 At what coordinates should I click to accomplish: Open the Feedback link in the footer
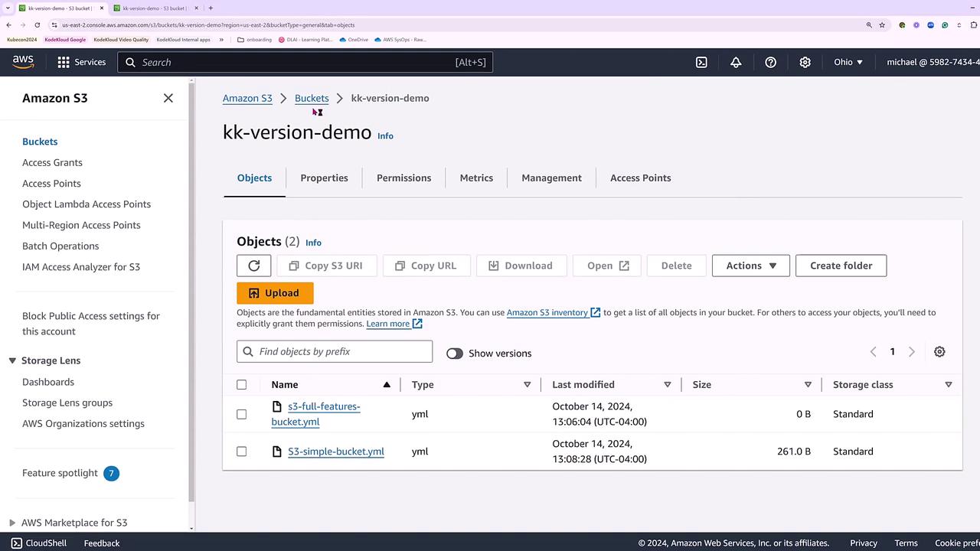tap(102, 543)
